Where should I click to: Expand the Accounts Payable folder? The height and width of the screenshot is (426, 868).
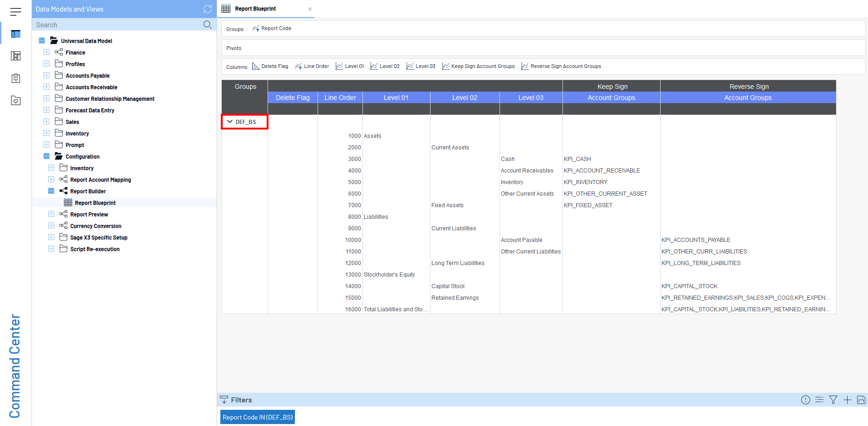(x=47, y=75)
